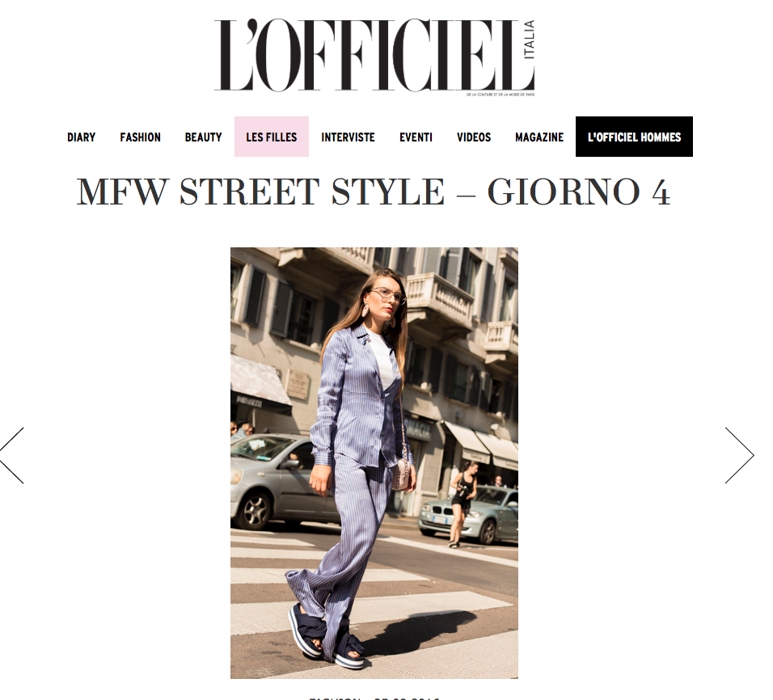Click the previous slide left arrow

pyautogui.click(x=12, y=455)
